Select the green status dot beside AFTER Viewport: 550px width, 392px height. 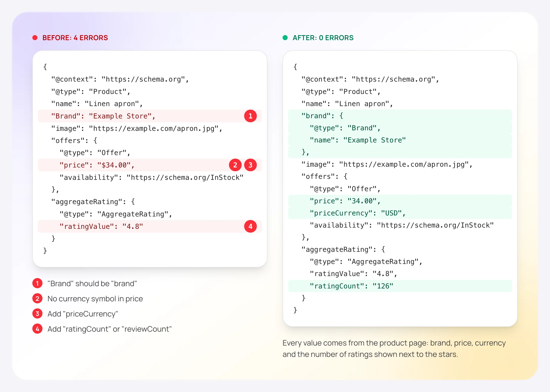(285, 38)
